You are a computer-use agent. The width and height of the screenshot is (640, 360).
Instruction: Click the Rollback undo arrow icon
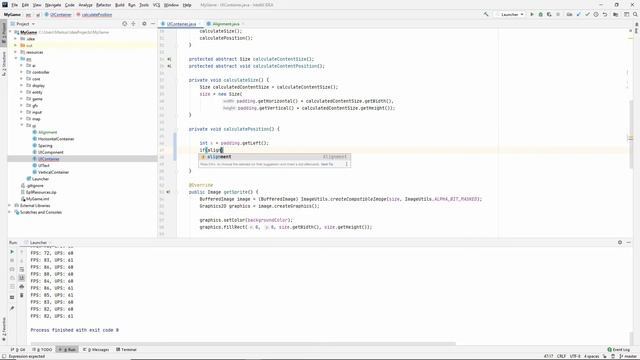pyautogui.click(x=605, y=14)
